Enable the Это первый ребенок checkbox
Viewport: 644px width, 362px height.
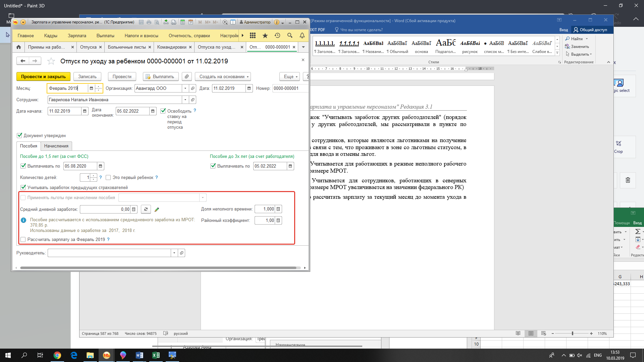[108, 177]
